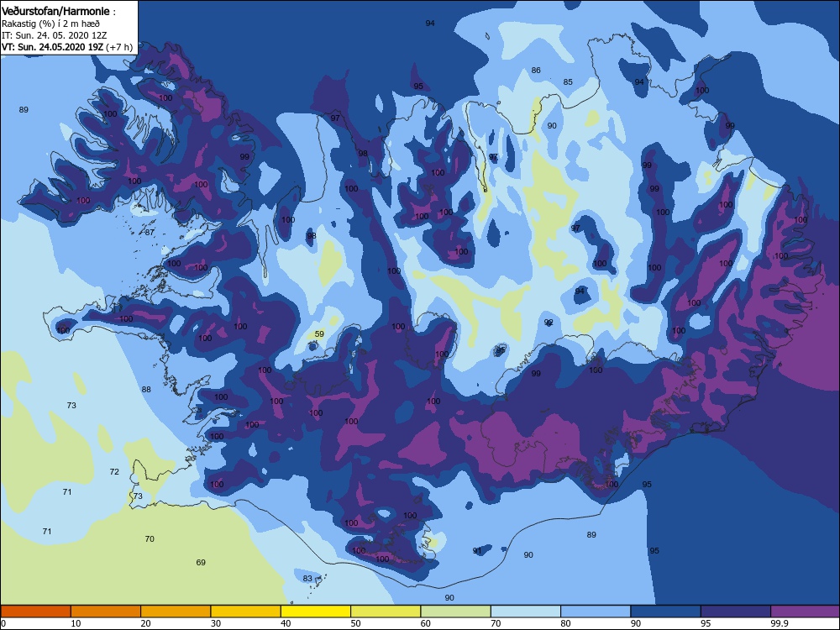Click the 'IT: Sun. 24. 05. 2020 12Z' line
The width and height of the screenshot is (840, 630).
coord(54,35)
